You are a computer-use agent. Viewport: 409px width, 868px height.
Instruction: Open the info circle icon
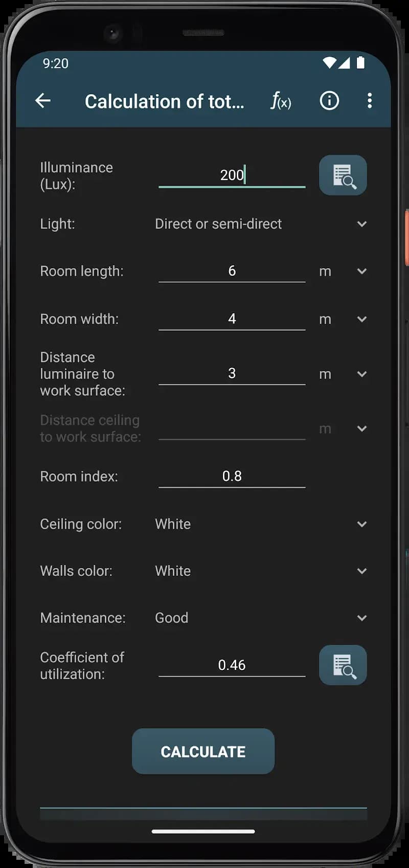click(x=329, y=101)
